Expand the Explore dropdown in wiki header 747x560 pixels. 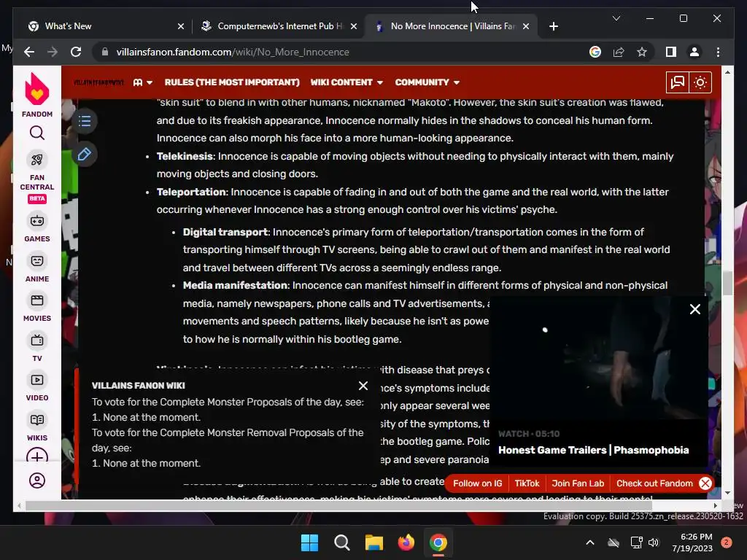pyautogui.click(x=142, y=82)
